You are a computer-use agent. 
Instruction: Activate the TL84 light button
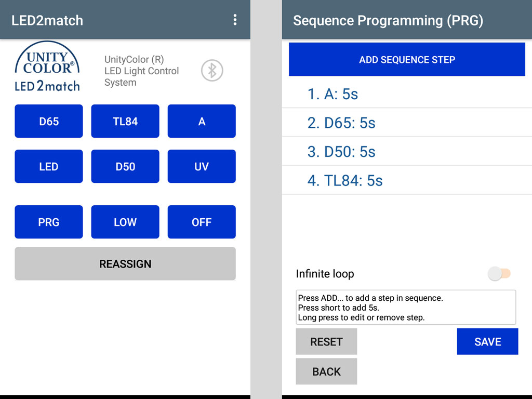pos(125,122)
